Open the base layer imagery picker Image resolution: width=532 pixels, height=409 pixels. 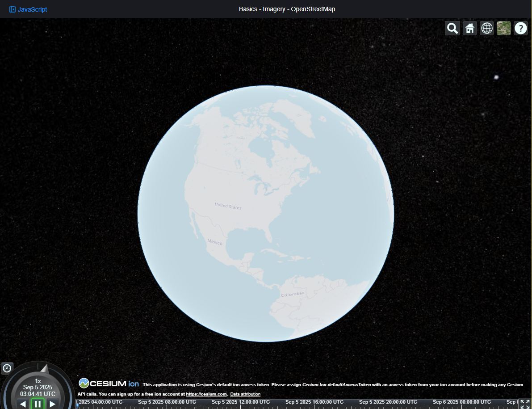pos(504,28)
